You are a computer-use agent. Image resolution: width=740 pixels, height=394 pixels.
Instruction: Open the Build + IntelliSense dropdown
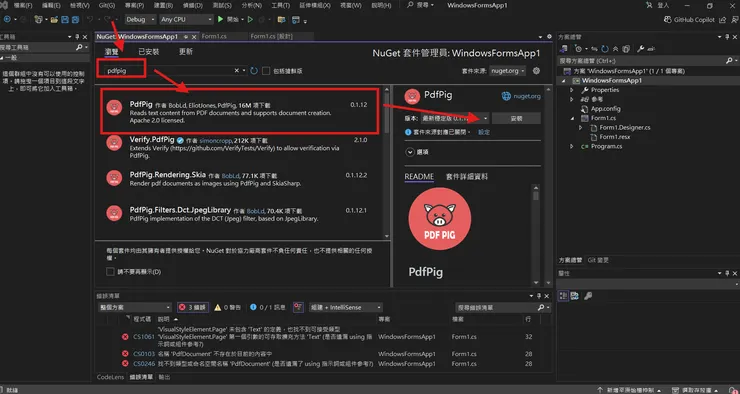pyautogui.click(x=345, y=307)
